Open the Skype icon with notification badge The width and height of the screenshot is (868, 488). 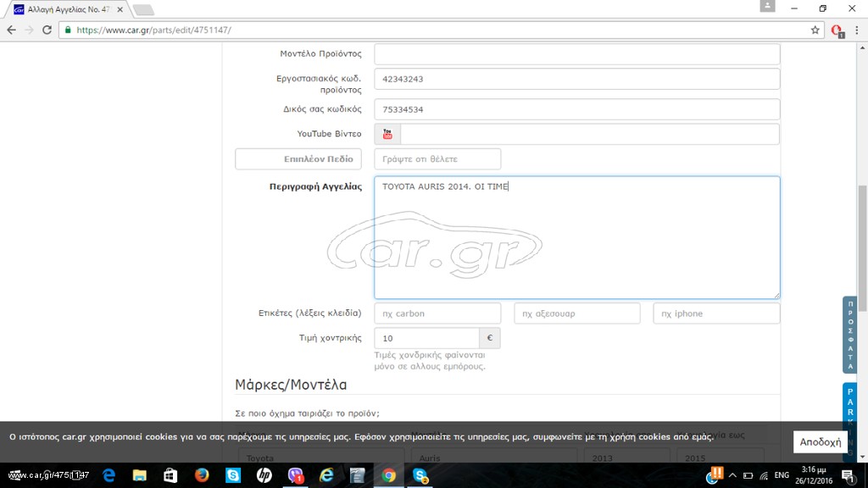pos(420,475)
